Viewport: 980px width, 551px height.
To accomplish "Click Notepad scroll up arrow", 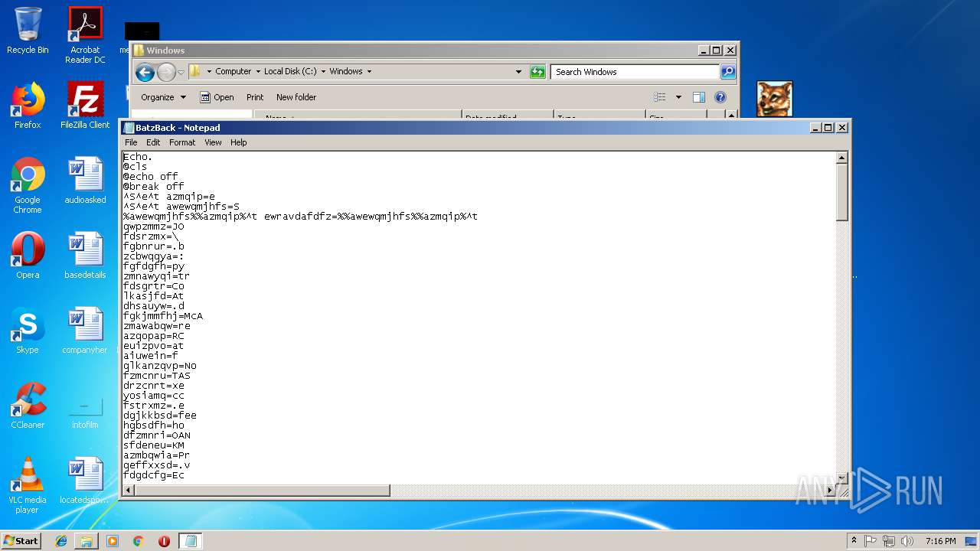I will [842, 158].
